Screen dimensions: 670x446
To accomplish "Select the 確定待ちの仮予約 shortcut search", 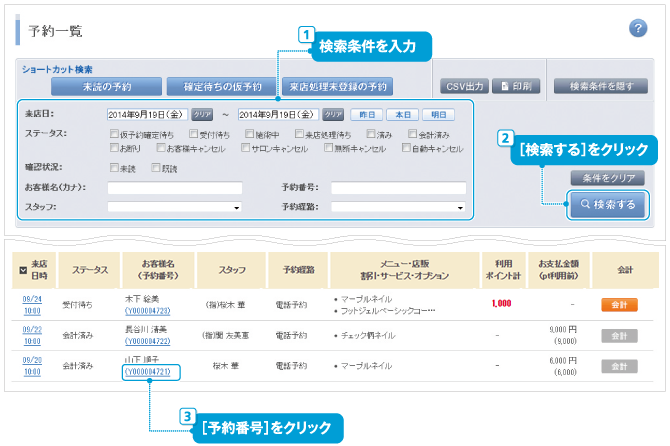I will point(216,87).
